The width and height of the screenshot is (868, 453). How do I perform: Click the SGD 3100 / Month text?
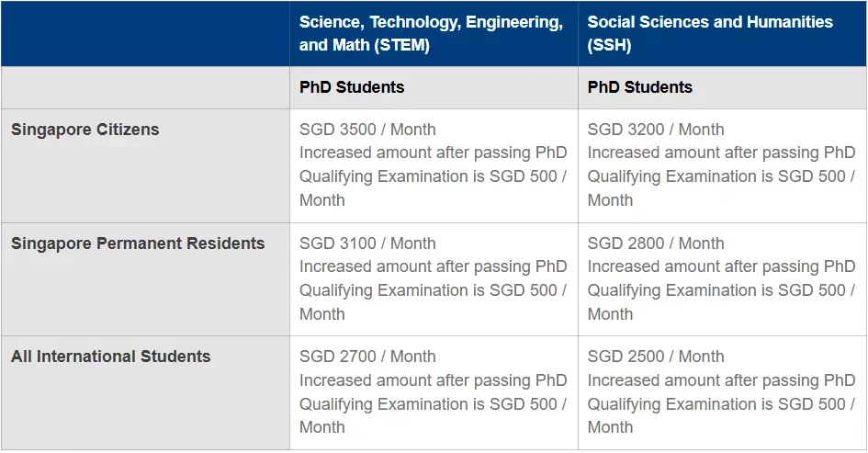(367, 243)
